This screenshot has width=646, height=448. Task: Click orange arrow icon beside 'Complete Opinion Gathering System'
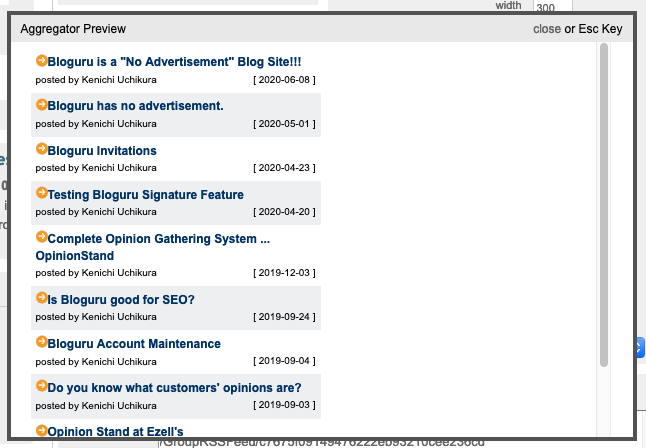[x=42, y=237]
